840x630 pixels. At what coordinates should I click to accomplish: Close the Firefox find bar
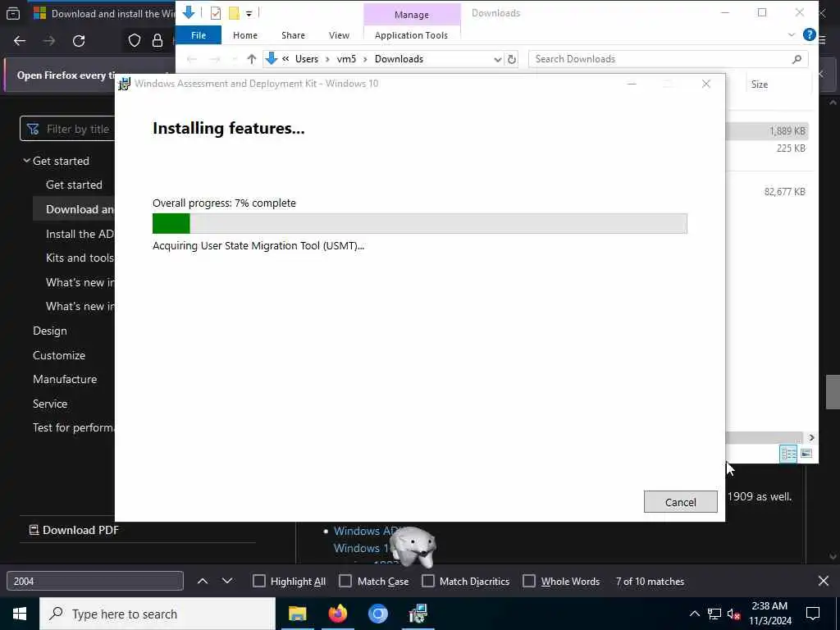(824, 582)
